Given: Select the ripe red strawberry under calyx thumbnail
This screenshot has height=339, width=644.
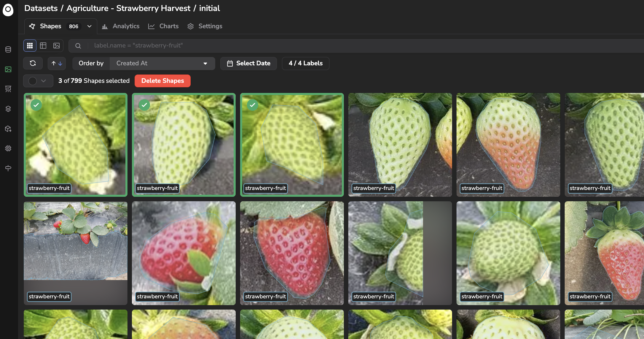Looking at the screenshot, I should pyautogui.click(x=292, y=253).
